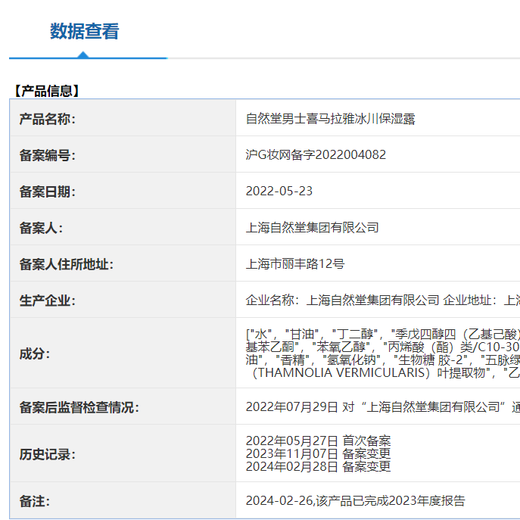This screenshot has height=520, width=520.
Task: Click the filing date 2022-05-23
Action: (279, 191)
